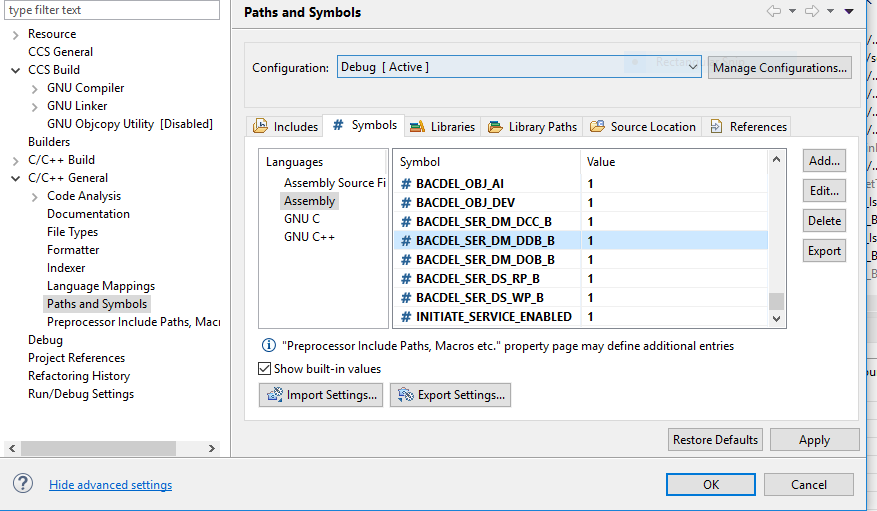Click the Manage Configurations button
This screenshot has height=511, width=877.
click(x=779, y=68)
